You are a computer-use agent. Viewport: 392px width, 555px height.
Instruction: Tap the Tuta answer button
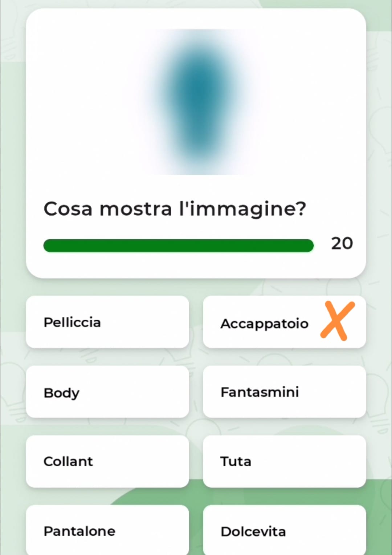(284, 462)
